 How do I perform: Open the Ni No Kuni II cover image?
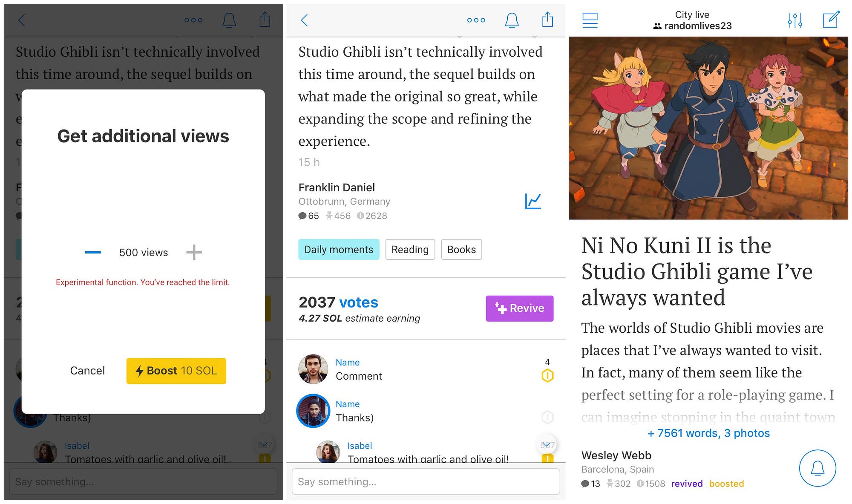click(x=708, y=128)
